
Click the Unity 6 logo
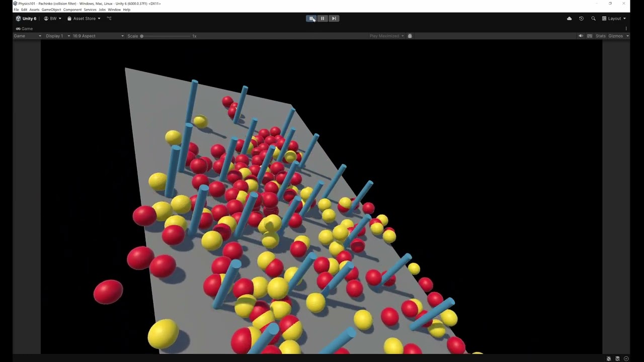click(x=26, y=19)
